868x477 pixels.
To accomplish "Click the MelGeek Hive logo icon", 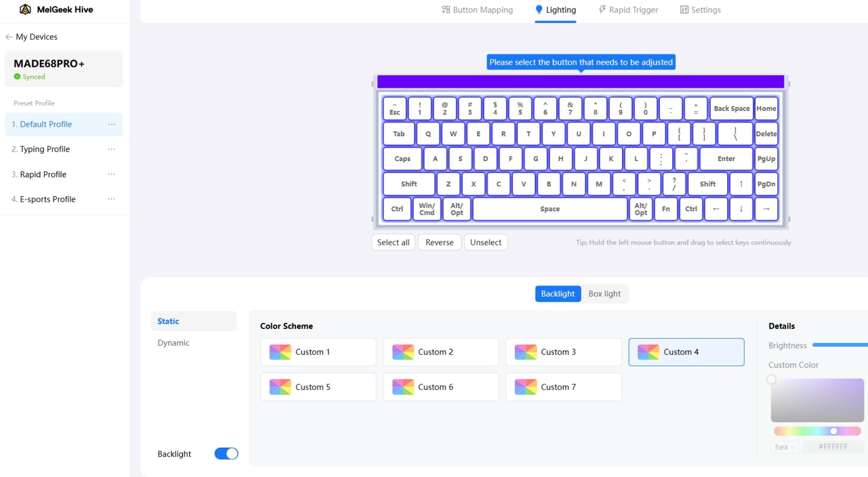I will pos(25,9).
